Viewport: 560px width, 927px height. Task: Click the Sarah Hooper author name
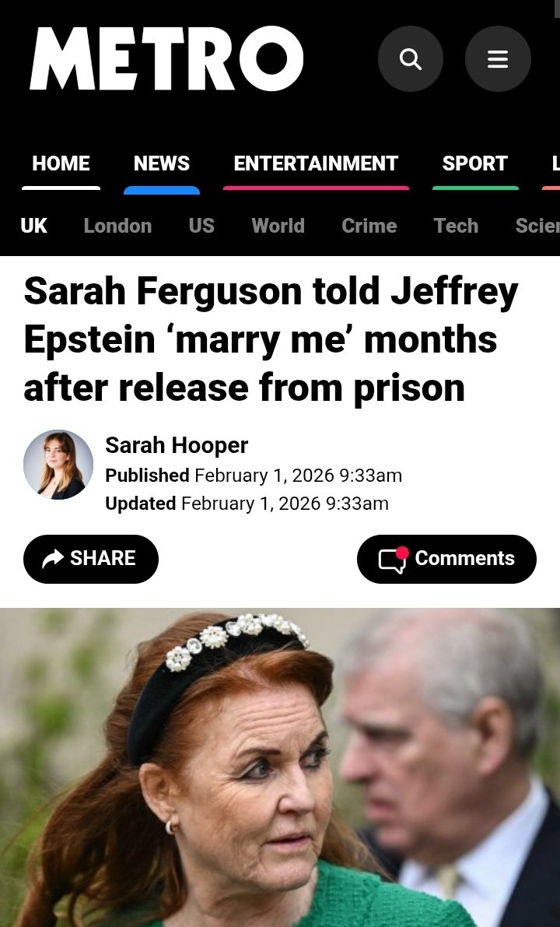177,445
